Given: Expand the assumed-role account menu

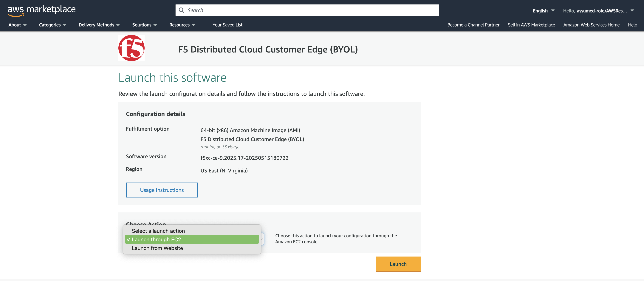Looking at the screenshot, I should click(x=598, y=11).
